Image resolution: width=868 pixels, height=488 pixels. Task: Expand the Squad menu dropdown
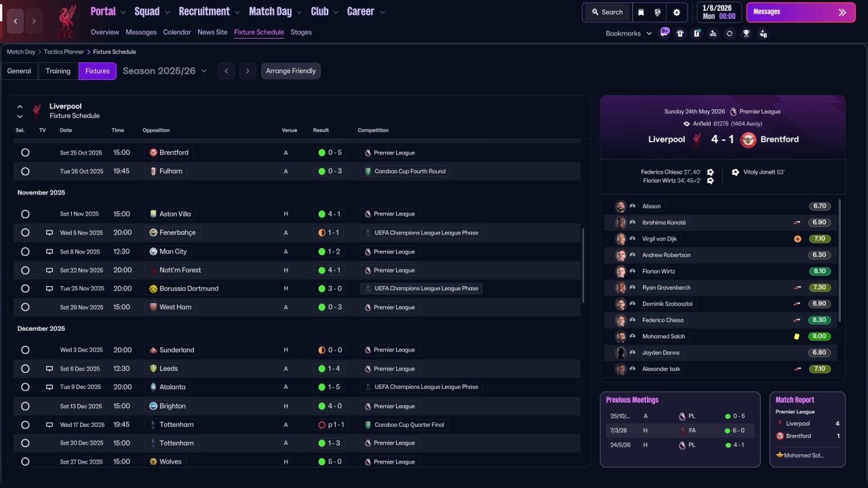167,12
